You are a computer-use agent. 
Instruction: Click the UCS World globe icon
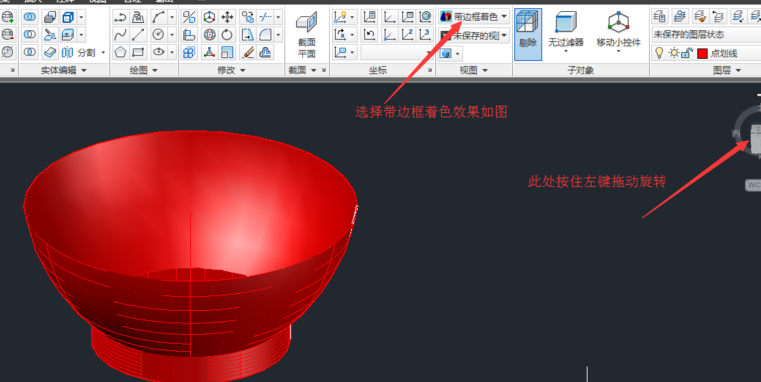pyautogui.click(x=425, y=17)
